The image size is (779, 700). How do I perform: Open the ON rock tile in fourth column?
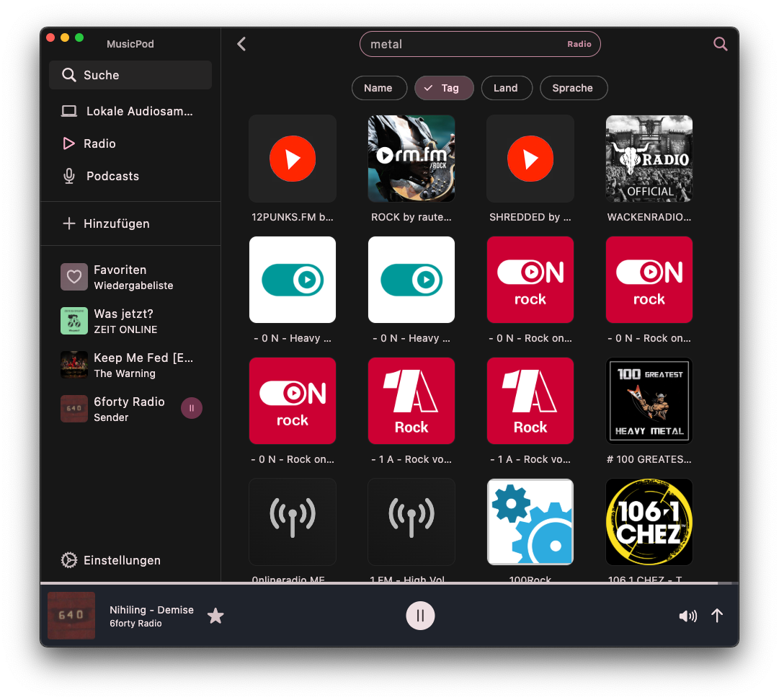point(649,280)
